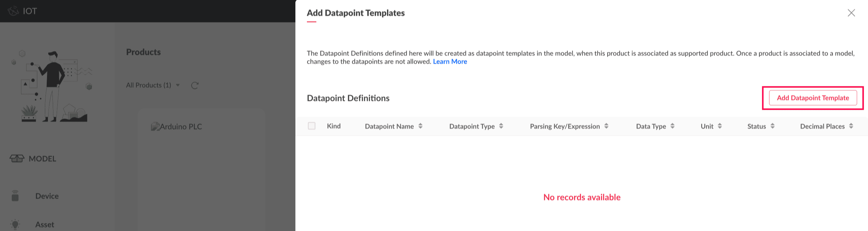Sort the Data Type column
This screenshot has height=231, width=868.
pyautogui.click(x=672, y=126)
